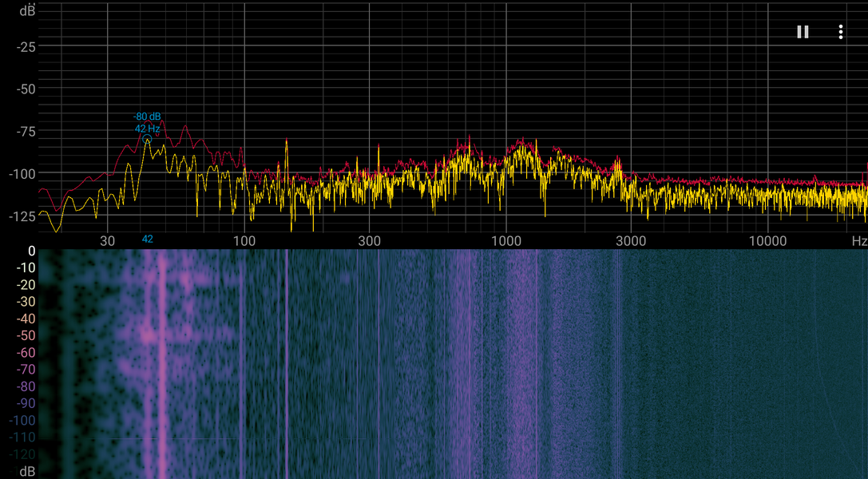Click the '100' frequency axis label
This screenshot has width=868, height=479.
tap(244, 241)
